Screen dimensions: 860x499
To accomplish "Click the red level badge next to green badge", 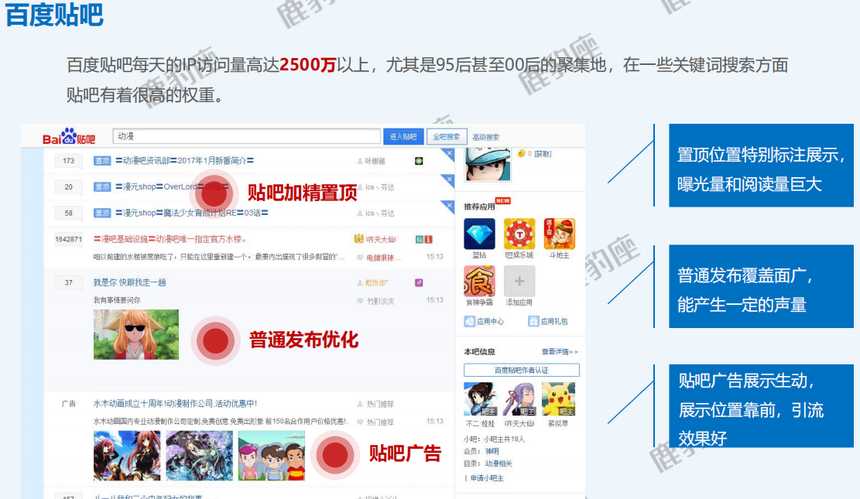I will (428, 240).
